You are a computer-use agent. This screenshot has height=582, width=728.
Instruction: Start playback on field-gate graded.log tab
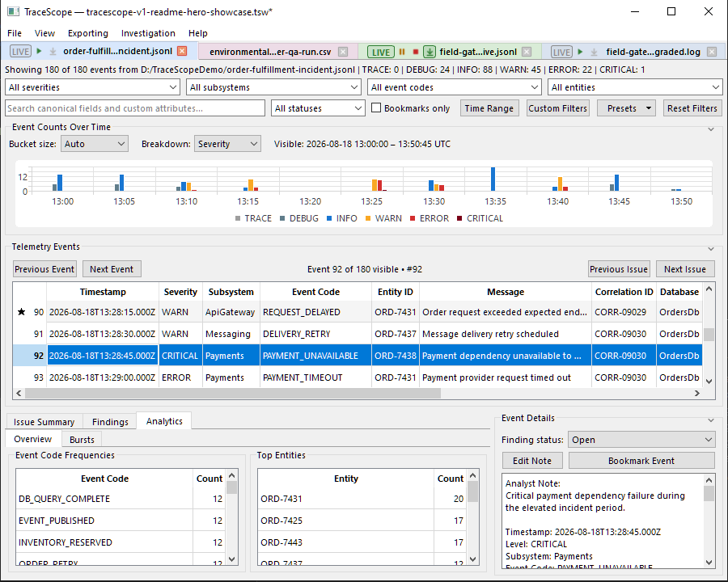click(580, 52)
